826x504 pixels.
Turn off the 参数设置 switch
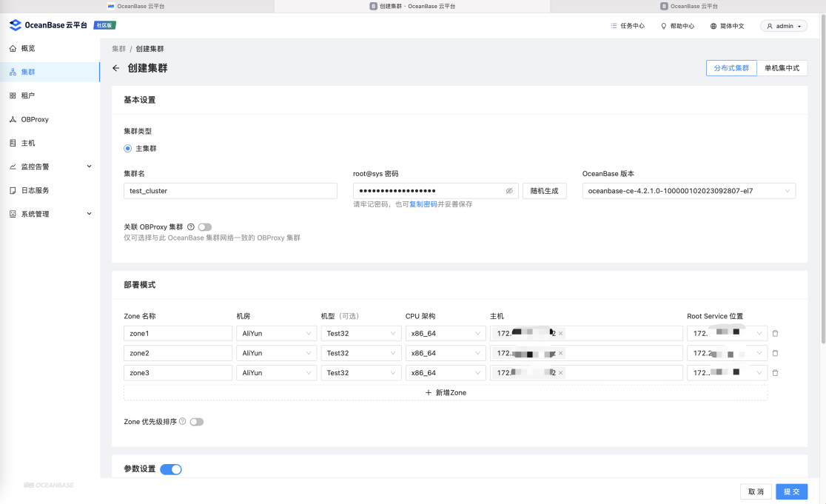(171, 469)
